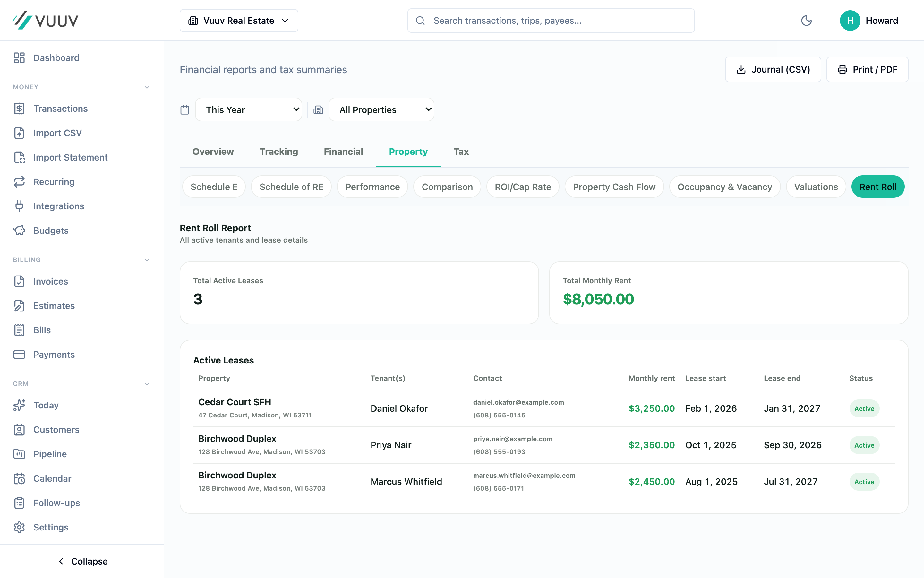
Task: Click the Lease end column header
Action: (782, 378)
